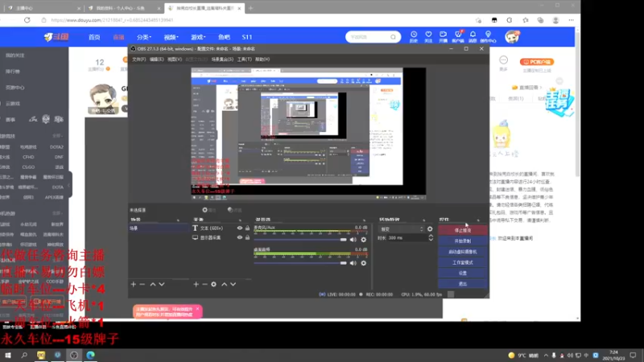
Task: Open Windows taskbar search
Action: pos(24,355)
